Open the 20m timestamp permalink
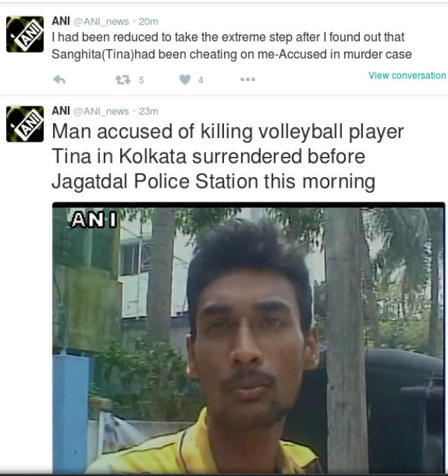This screenshot has height=476, width=448. tap(149, 22)
